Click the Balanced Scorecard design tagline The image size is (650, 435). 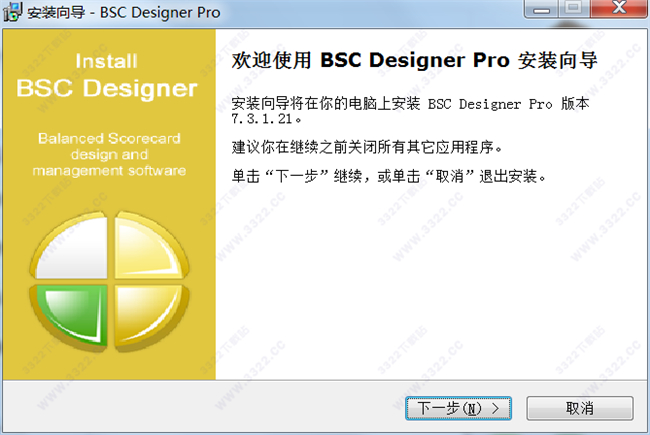(109, 154)
